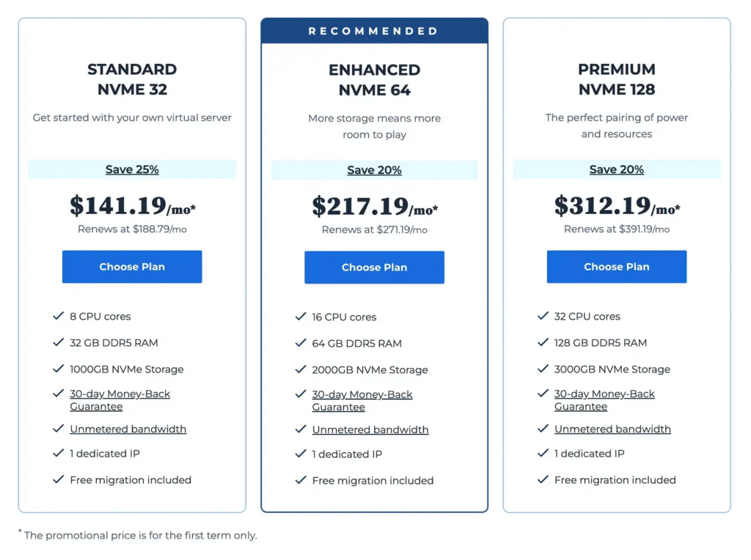Screen dimensions: 751x560
Task: Click the Recommended banner on Enhanced plan
Action: [x=374, y=32]
